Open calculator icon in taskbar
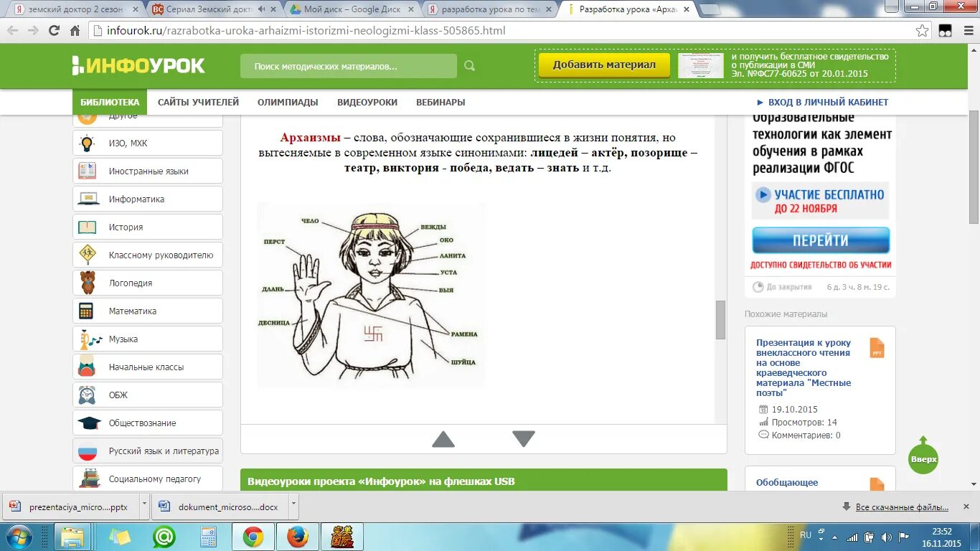 (209, 537)
